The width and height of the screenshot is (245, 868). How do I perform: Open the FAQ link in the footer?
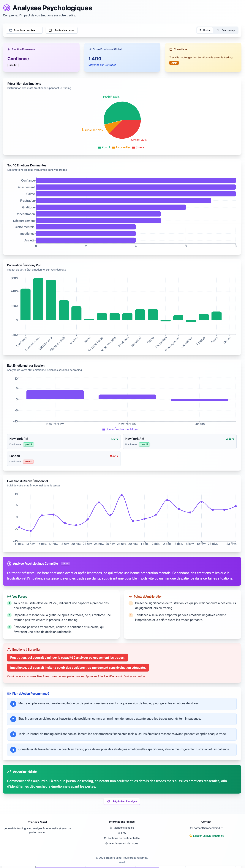tap(124, 833)
